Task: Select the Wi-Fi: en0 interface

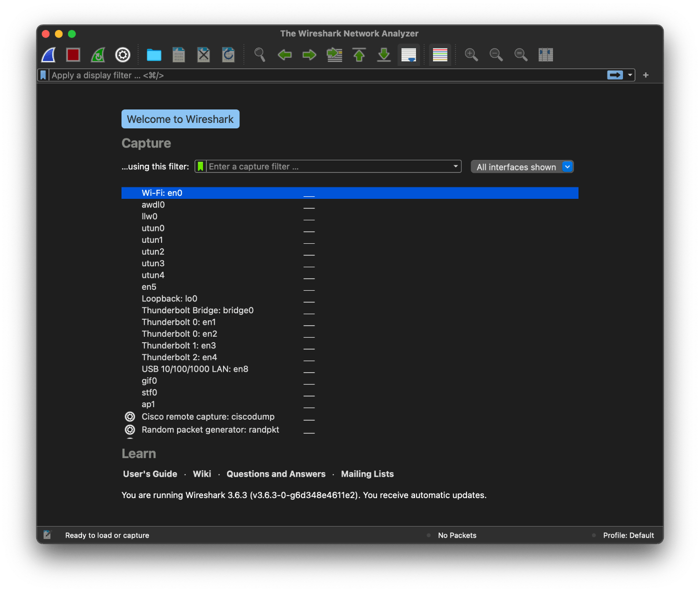Action: tap(162, 193)
